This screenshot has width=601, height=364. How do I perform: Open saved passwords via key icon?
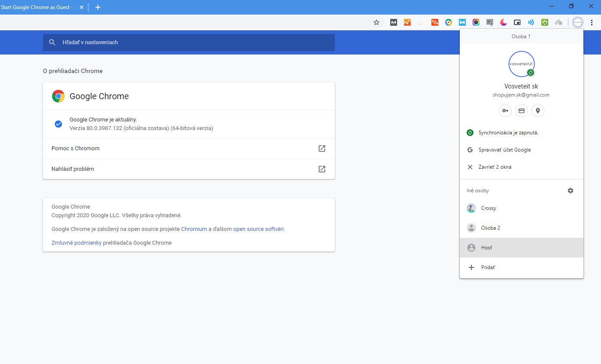click(x=505, y=111)
